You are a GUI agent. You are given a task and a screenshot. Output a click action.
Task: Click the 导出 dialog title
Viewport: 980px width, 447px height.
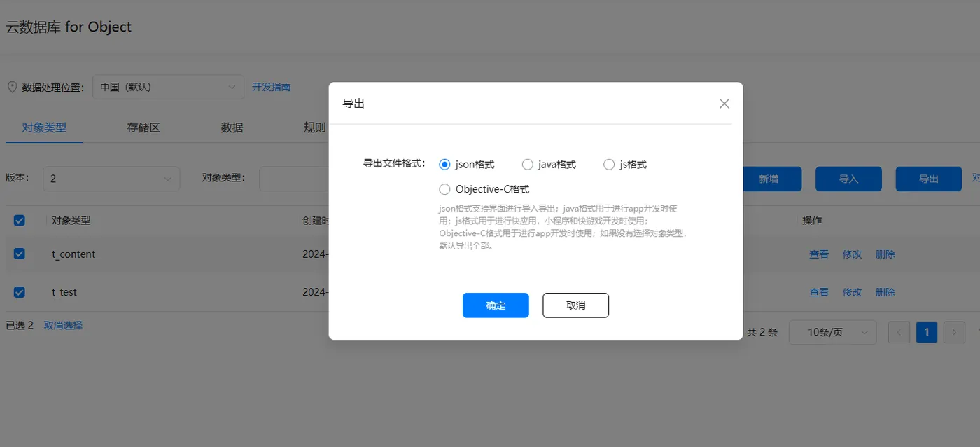[x=353, y=104]
